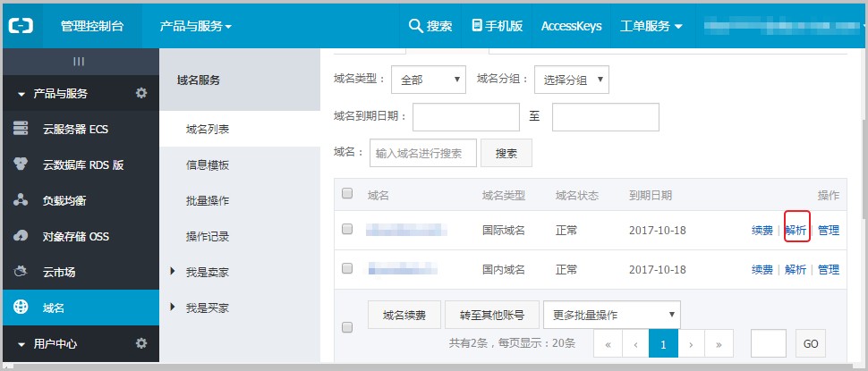Click the 云数据库 RDS database icon

(x=21, y=165)
